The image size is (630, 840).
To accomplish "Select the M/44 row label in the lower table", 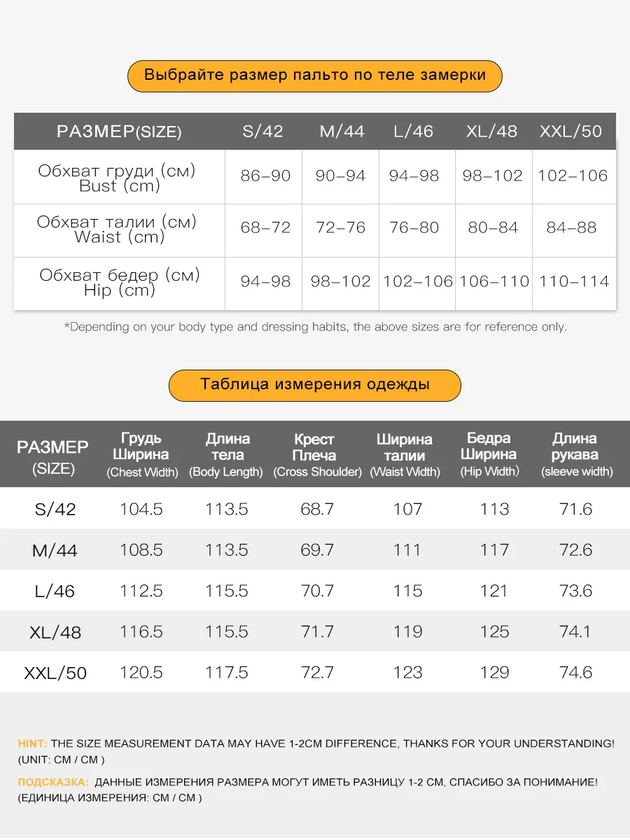I will (x=55, y=551).
